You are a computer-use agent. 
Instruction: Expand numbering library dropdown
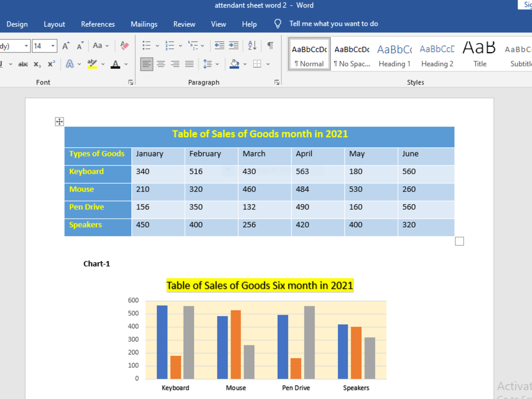[180, 46]
